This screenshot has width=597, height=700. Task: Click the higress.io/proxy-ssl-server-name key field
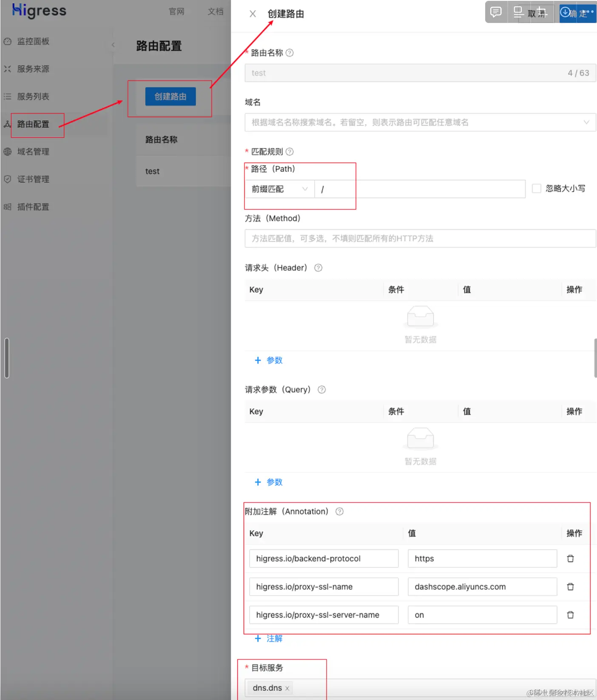tap(324, 615)
